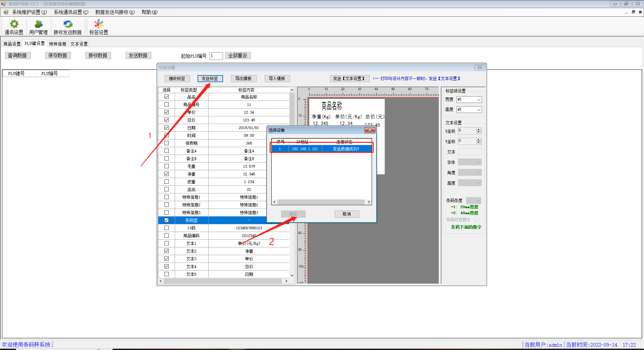Select device row 192.168.1.121
The width and height of the screenshot is (644, 350).
[x=322, y=149]
